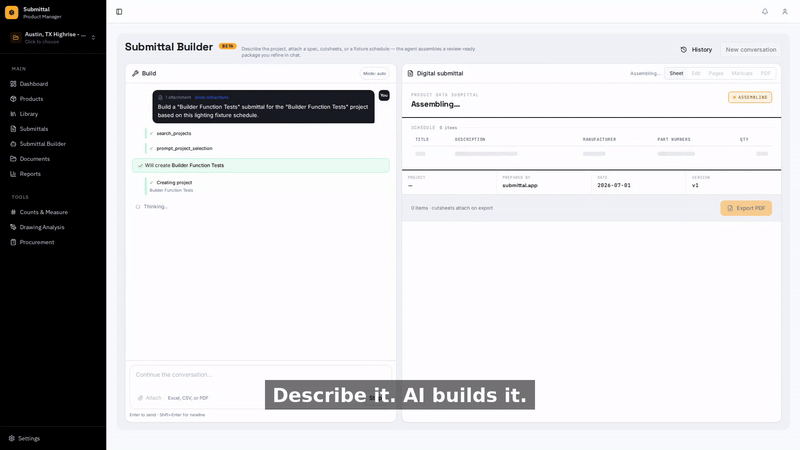Switch to the Pages tab
The width and height of the screenshot is (800, 450).
click(716, 73)
